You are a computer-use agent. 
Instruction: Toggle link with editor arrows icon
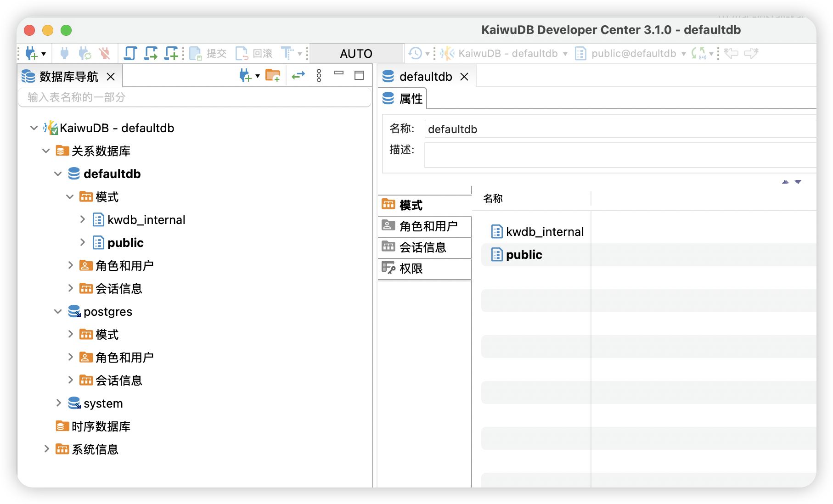point(298,75)
